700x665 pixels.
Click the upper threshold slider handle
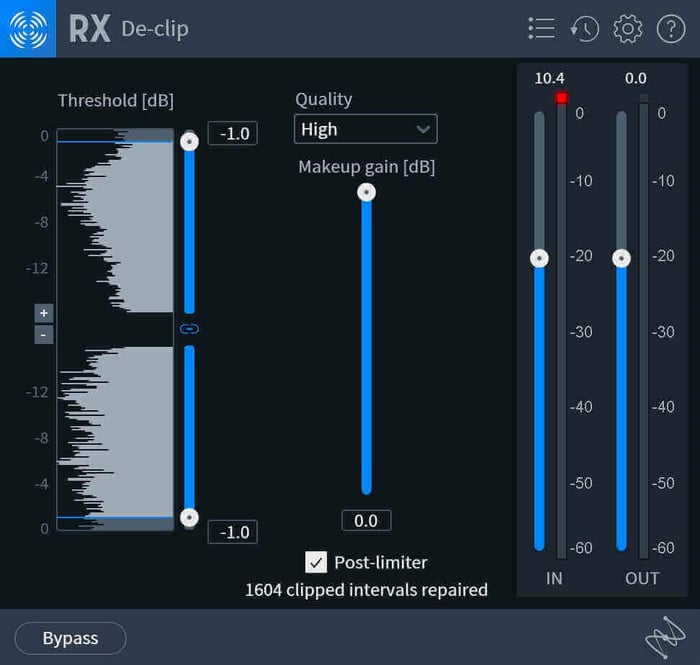pyautogui.click(x=189, y=142)
